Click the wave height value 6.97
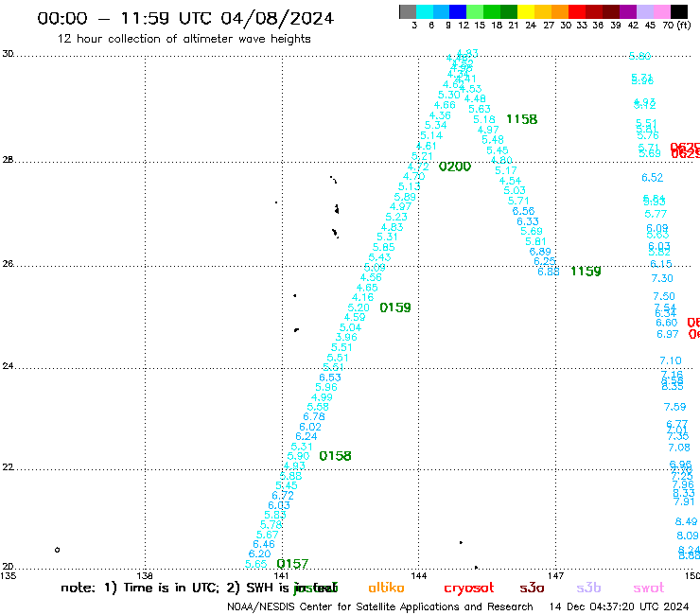700x615 pixels. (668, 334)
